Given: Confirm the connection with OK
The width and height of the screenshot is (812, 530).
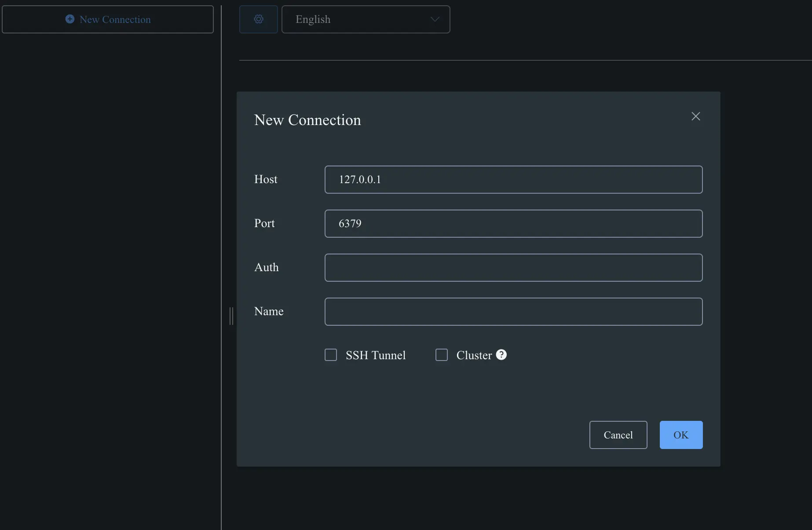Looking at the screenshot, I should (680, 434).
